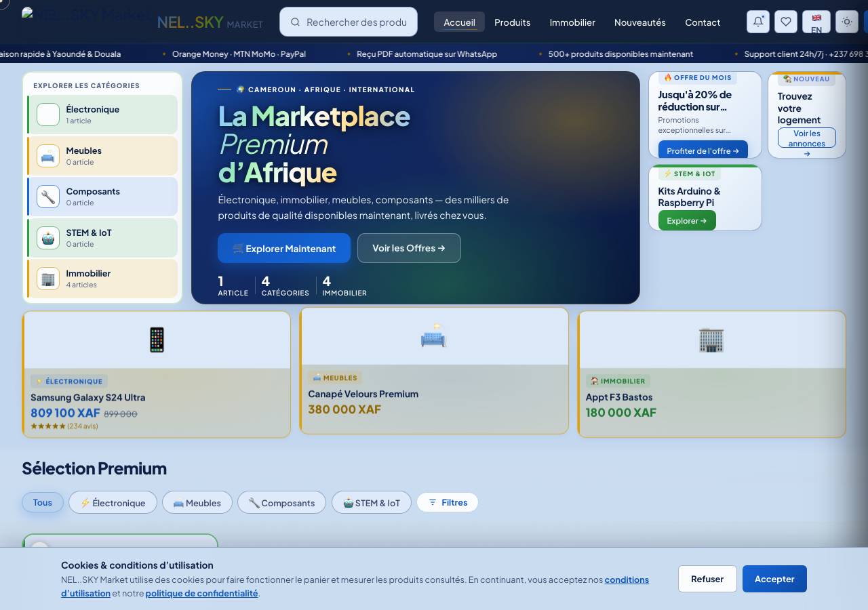Open the Samsung Galaxy S24 Ultra card
The image size is (868, 610).
pyautogui.click(x=157, y=374)
